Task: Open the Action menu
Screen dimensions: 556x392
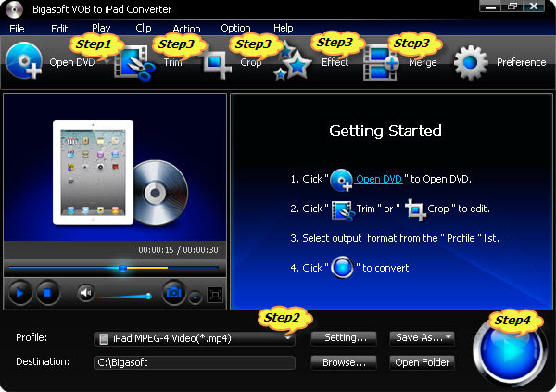Action: click(x=186, y=29)
